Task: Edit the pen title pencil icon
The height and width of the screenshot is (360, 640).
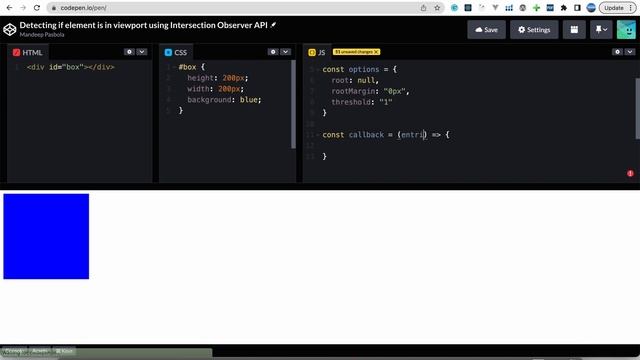Action: (273, 25)
